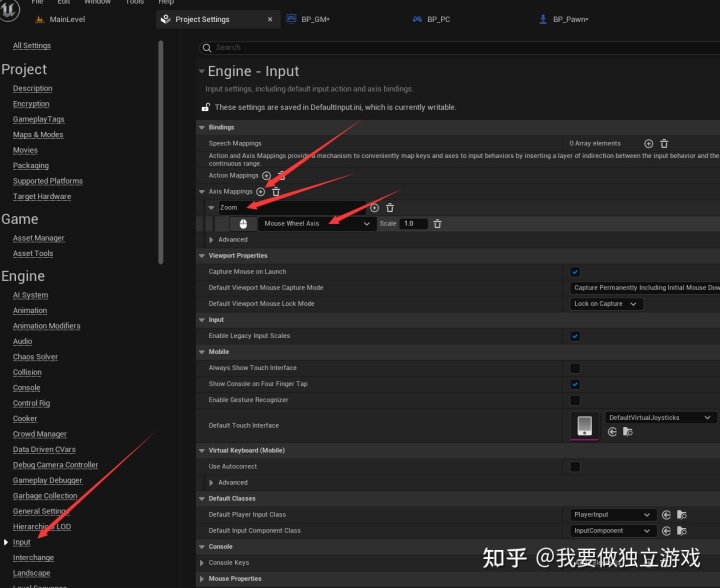Click the mouse key selector icon
This screenshot has width=720, height=588.
click(x=243, y=224)
